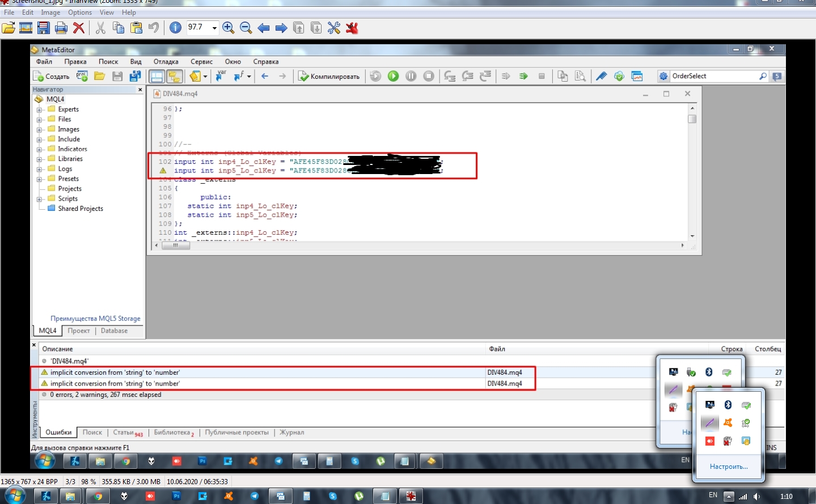This screenshot has width=816, height=504.
Task: Click Создать button in MetaEditor toolbar
Action: coord(52,77)
